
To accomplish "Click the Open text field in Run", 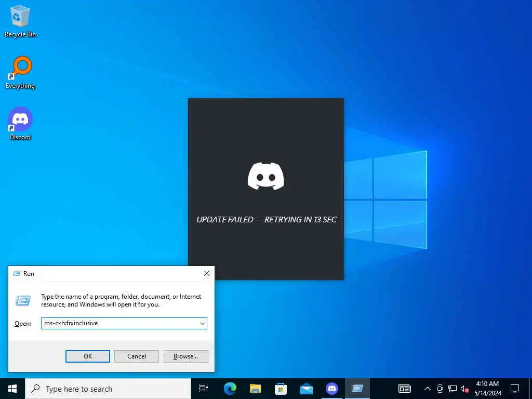I will click(x=120, y=323).
